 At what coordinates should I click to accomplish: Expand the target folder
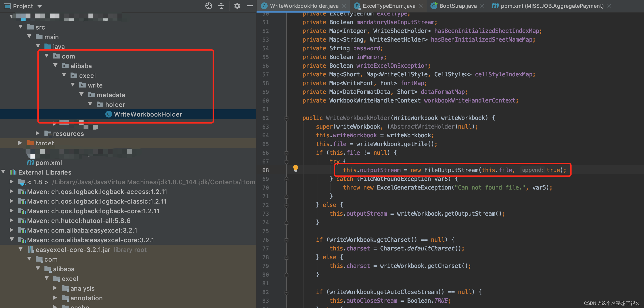coord(20,143)
